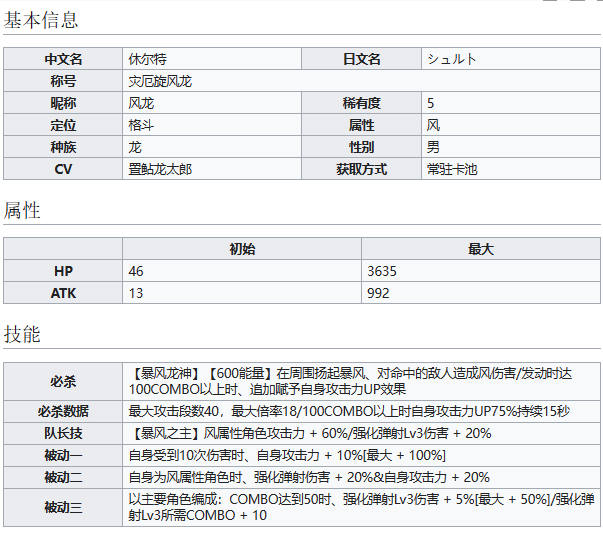The width and height of the screenshot is (603, 533).
Task: Select the max ATK value 992
Action: (x=378, y=293)
